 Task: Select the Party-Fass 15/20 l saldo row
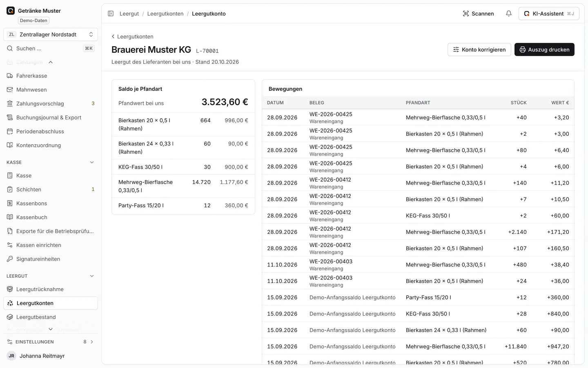(183, 205)
